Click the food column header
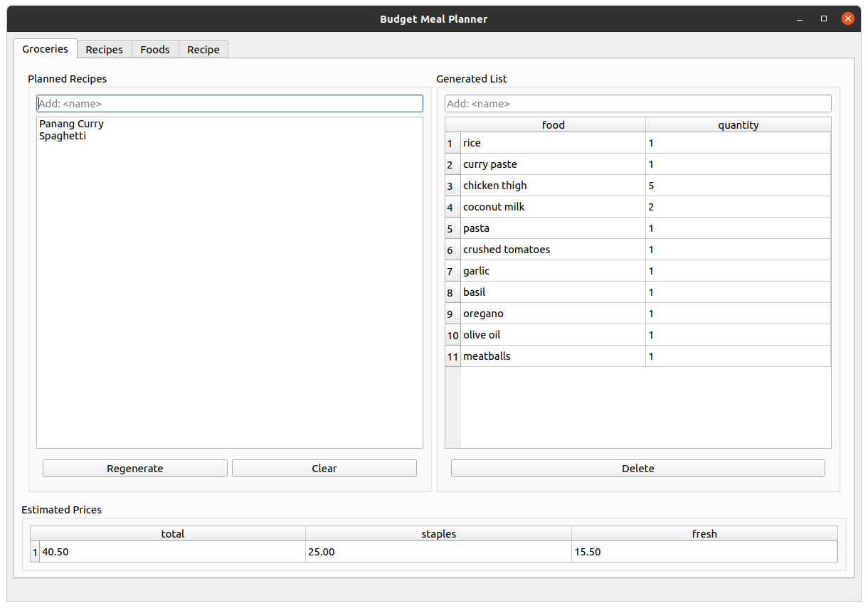This screenshot has height=608, width=868. [x=553, y=125]
